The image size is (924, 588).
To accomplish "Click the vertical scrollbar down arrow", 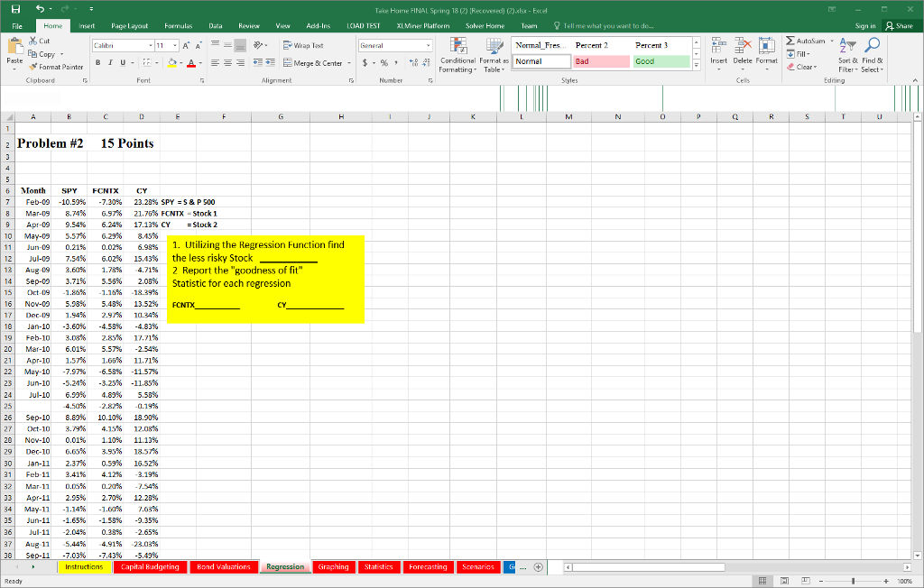I will 918,555.
